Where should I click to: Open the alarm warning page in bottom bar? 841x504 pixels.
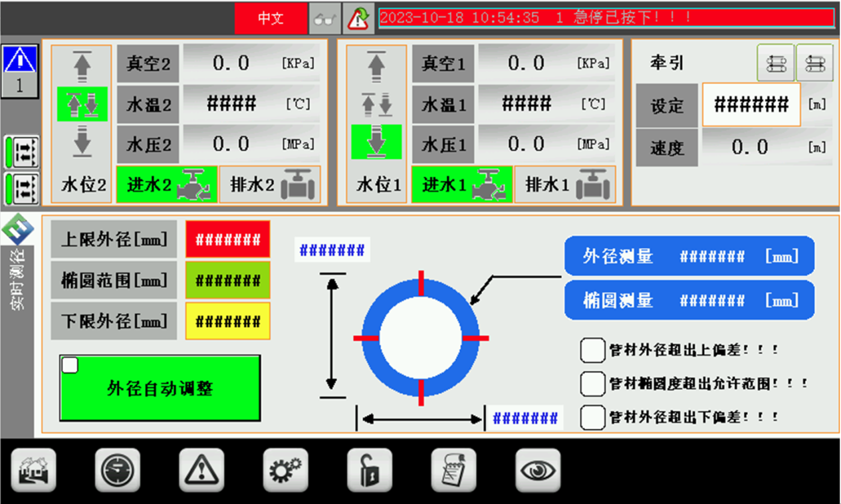201,471
